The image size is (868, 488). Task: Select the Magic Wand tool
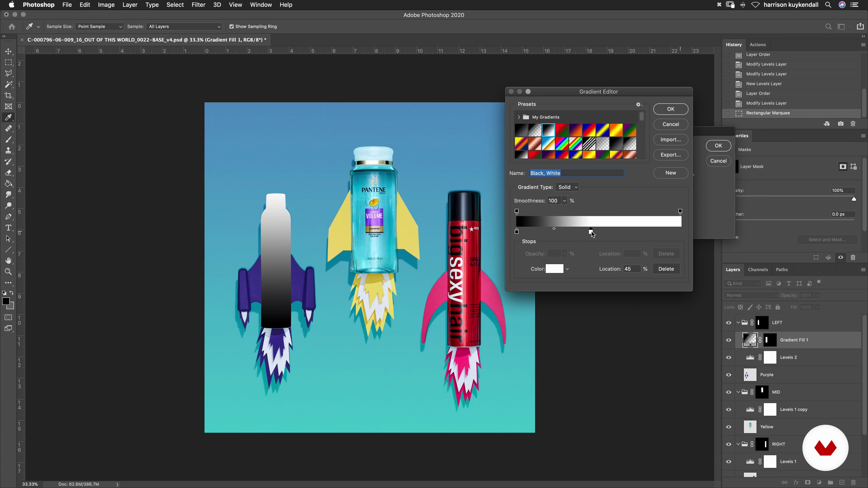point(8,84)
